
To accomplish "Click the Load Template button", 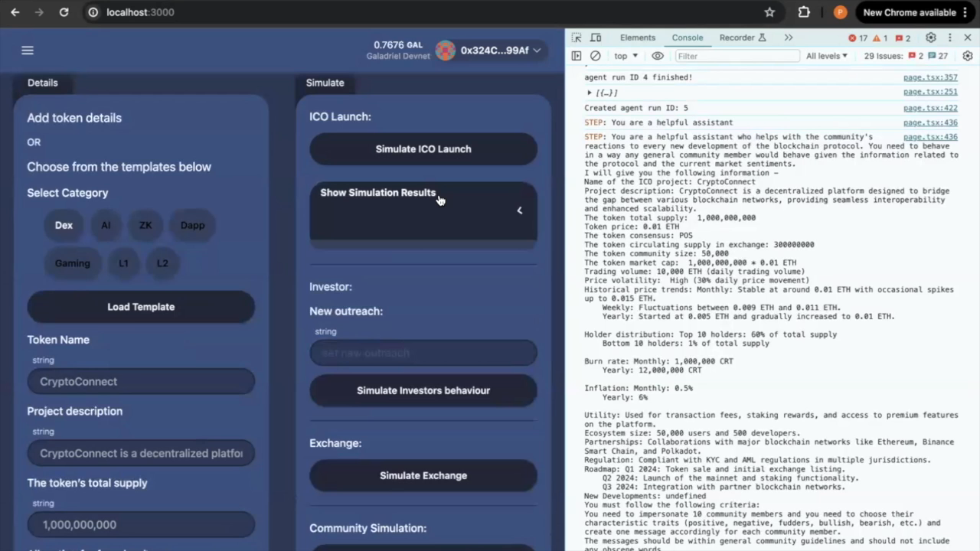I will [141, 307].
